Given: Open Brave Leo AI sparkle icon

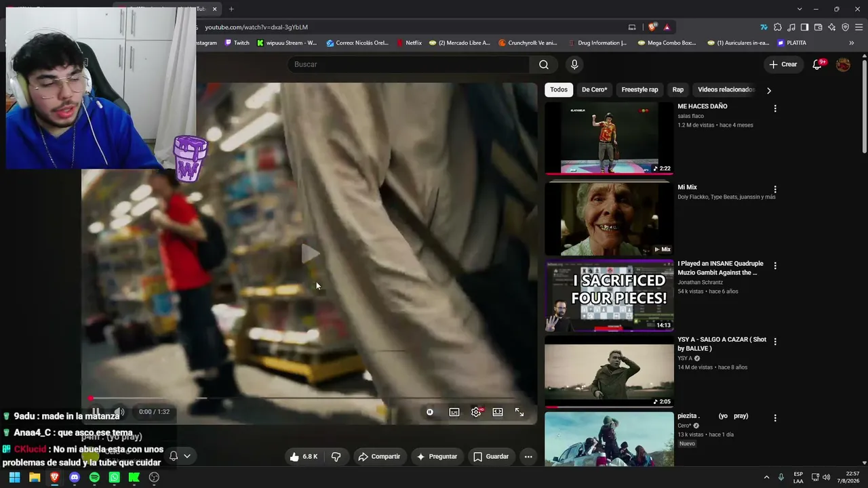Looking at the screenshot, I should (831, 27).
